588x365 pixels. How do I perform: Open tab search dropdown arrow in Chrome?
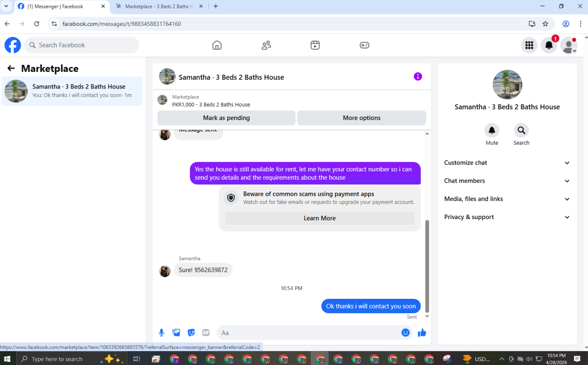[x=6, y=6]
